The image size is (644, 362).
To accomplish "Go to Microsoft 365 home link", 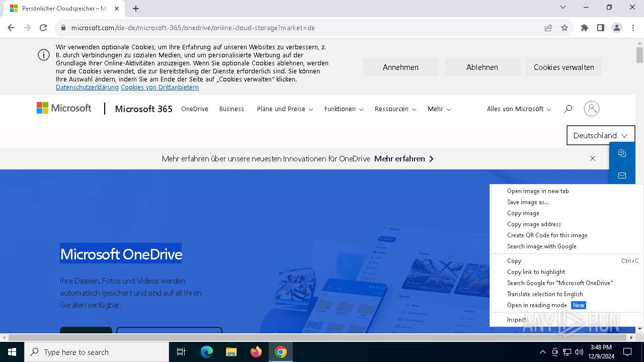I will (144, 109).
